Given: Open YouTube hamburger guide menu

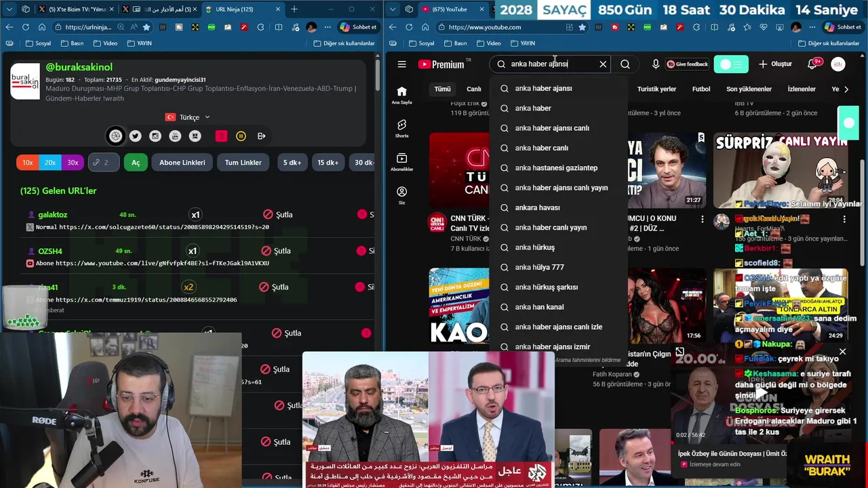Looking at the screenshot, I should tap(402, 64).
